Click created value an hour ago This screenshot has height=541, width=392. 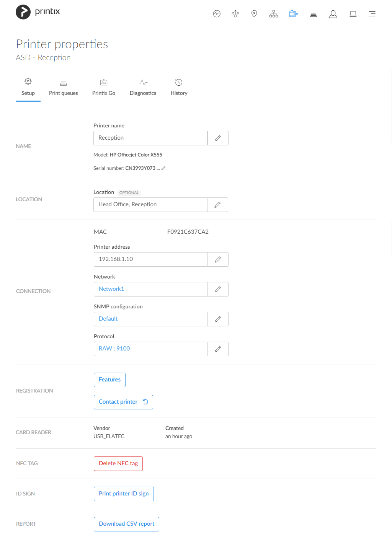point(179,437)
